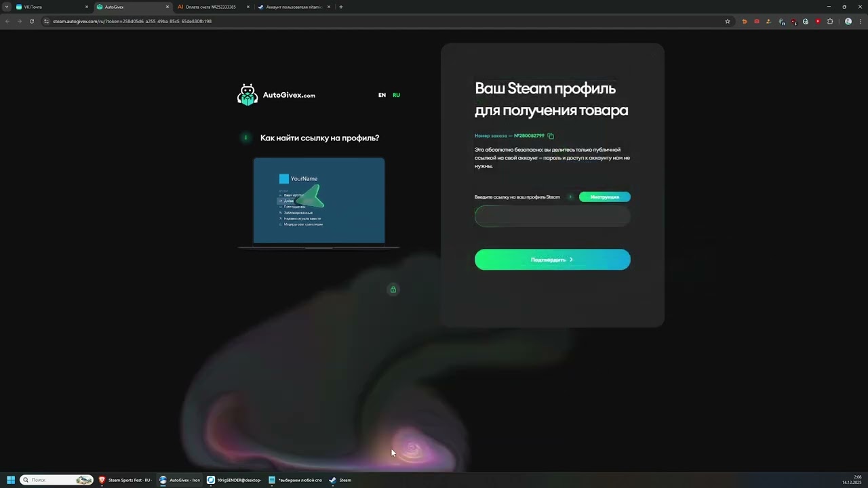Click the padlock icon below the tutorial
868x488 pixels.
tap(393, 289)
